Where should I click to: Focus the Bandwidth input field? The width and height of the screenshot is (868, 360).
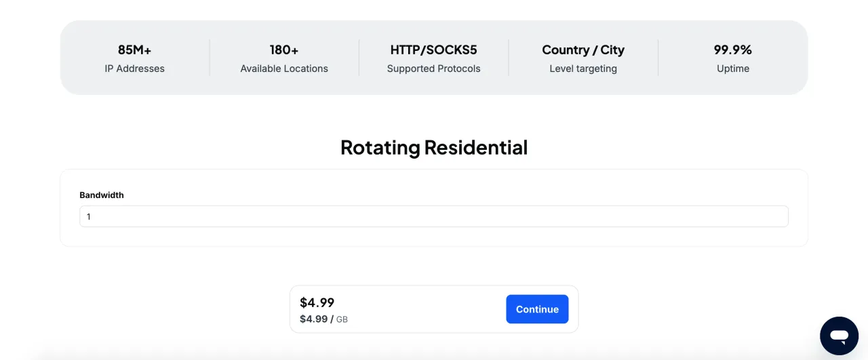434,216
